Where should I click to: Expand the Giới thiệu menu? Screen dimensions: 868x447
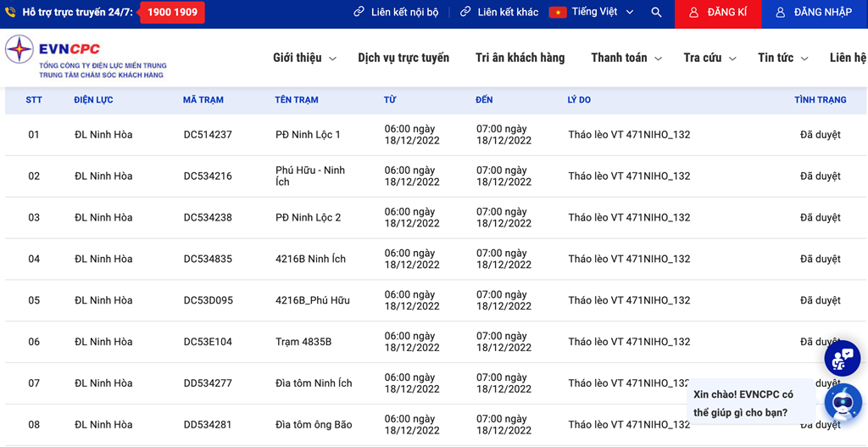[304, 58]
